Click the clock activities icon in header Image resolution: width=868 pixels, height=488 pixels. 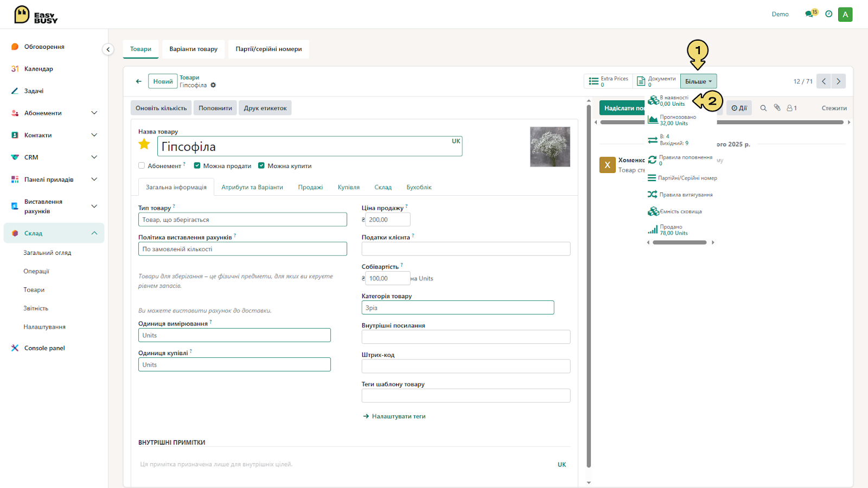(x=828, y=14)
